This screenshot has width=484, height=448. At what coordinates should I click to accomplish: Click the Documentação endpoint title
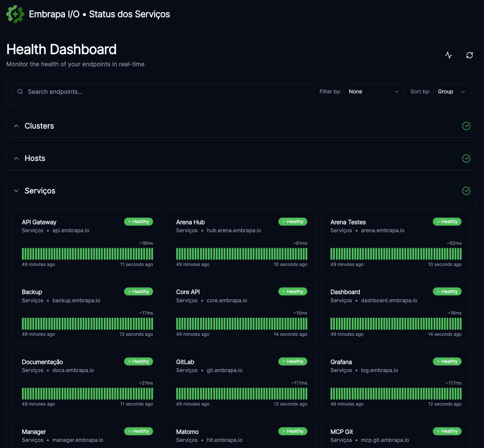pyautogui.click(x=42, y=362)
